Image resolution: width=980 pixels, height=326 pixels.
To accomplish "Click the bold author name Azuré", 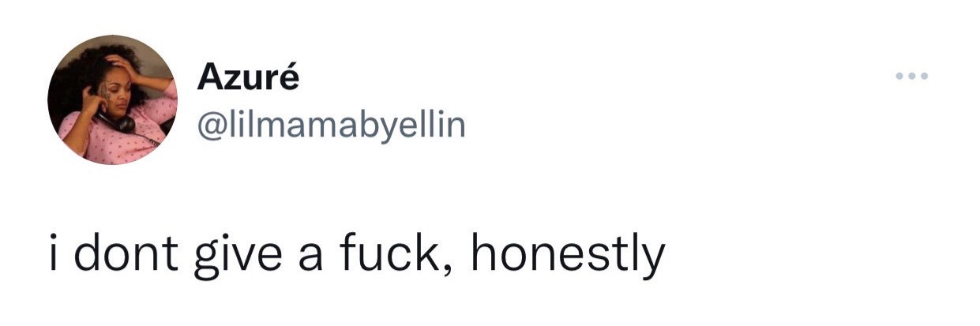I will 247,78.
